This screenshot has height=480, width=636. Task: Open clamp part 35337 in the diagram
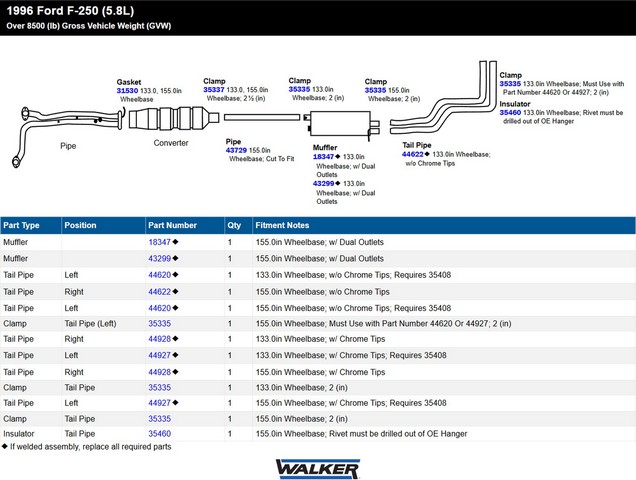[x=214, y=90]
